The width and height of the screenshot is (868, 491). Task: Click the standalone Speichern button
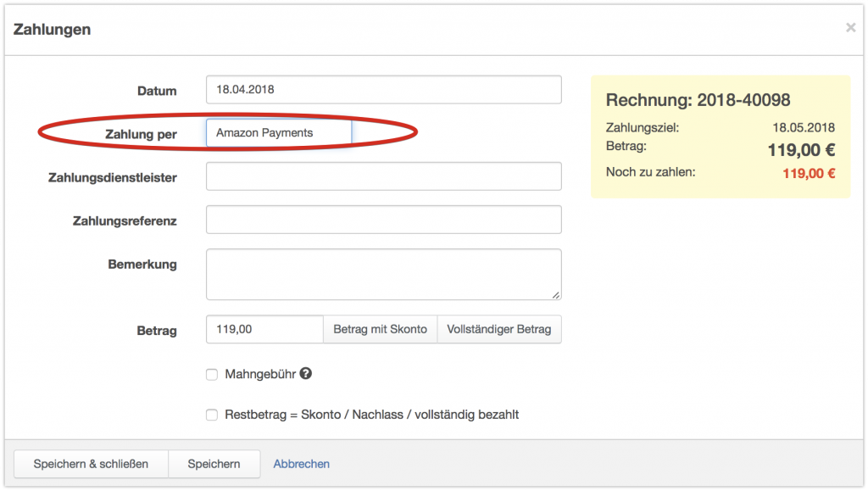(214, 464)
